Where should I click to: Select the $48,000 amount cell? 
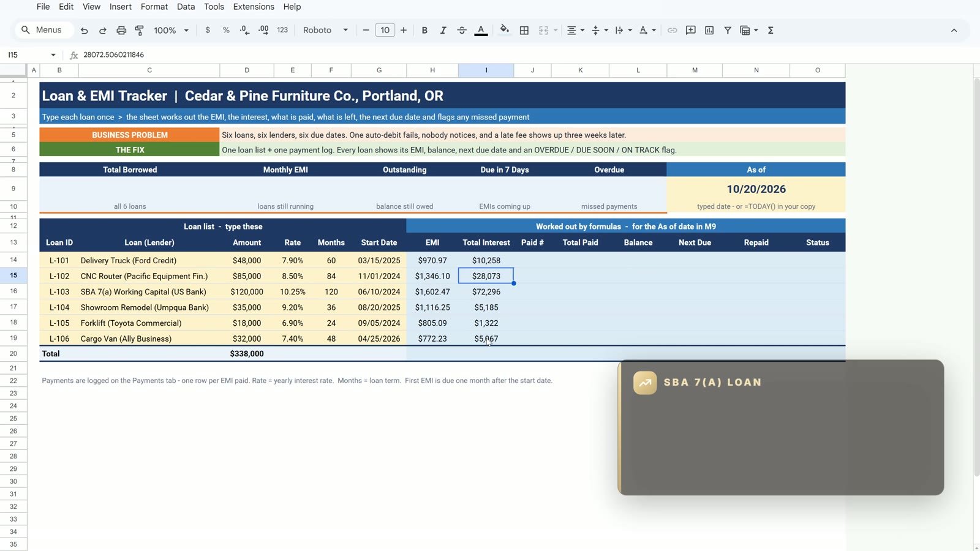click(247, 261)
